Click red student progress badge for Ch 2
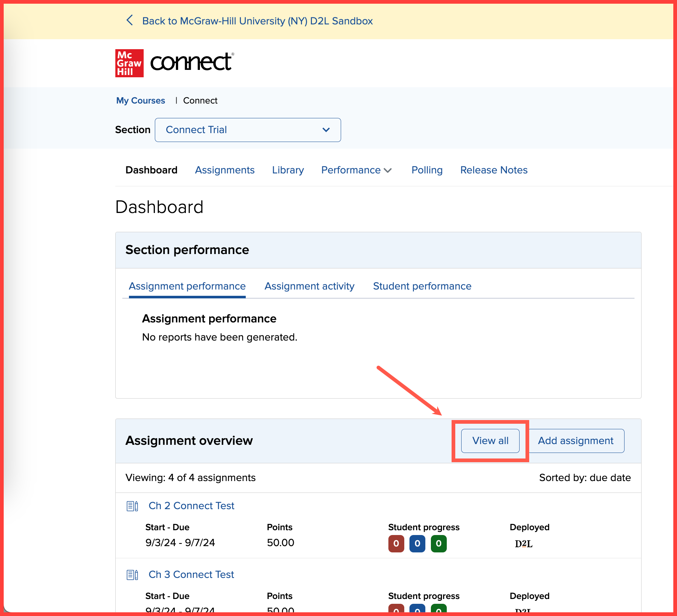The height and width of the screenshot is (616, 677). pos(396,544)
